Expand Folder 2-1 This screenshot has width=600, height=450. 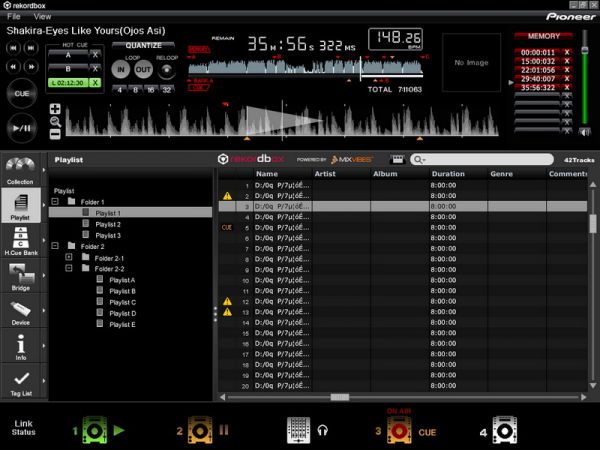[69, 257]
